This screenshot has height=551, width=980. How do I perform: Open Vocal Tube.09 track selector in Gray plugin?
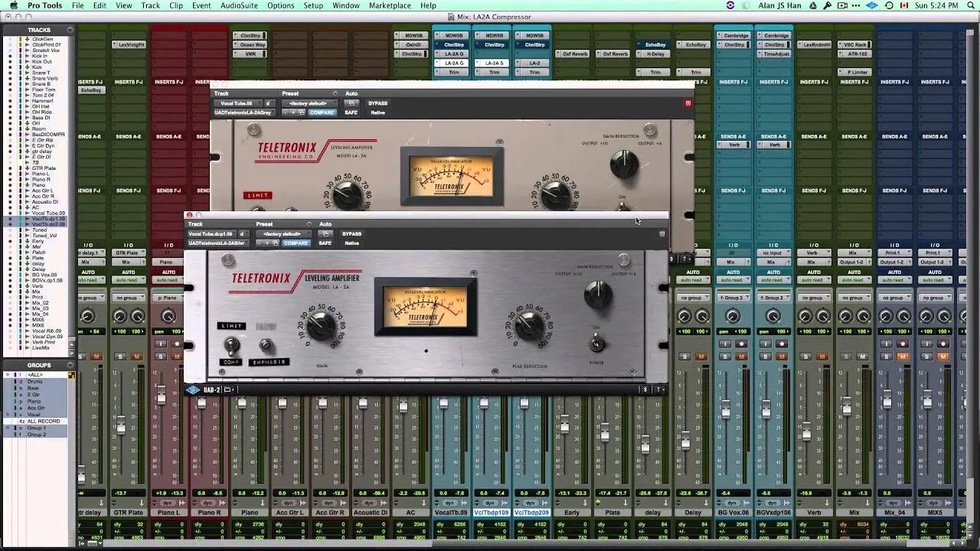click(237, 103)
